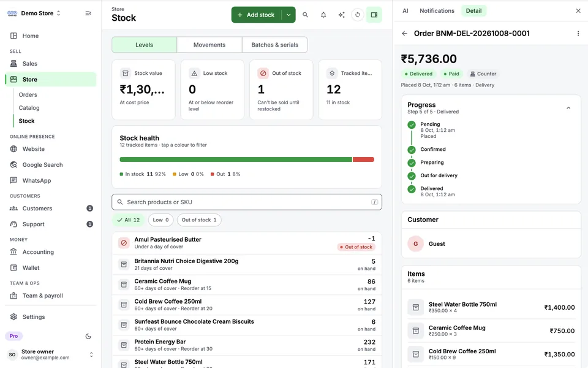Collapse the sidebar with the menu icon

(88, 13)
